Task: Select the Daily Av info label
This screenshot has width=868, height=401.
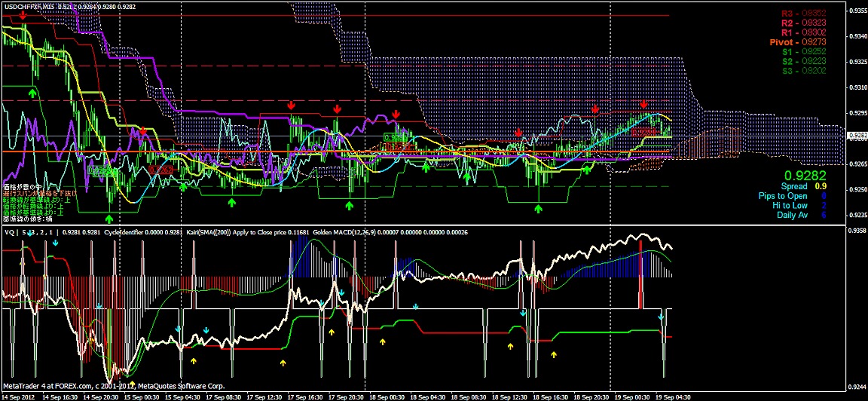Action: [792, 215]
